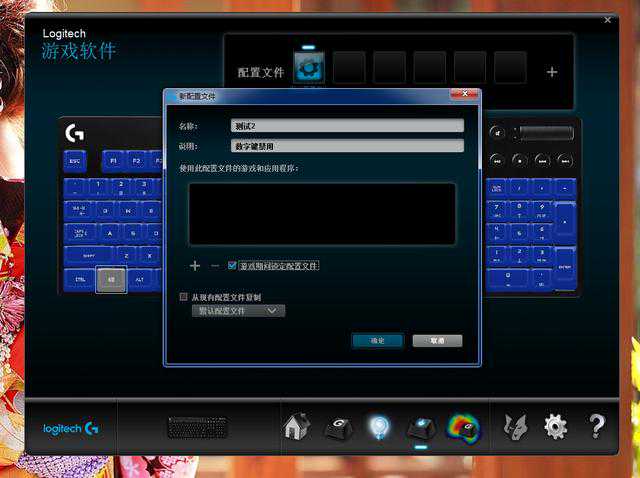Click the keyboard device thumbnail
Screen dimensions: 640x478
(197, 427)
